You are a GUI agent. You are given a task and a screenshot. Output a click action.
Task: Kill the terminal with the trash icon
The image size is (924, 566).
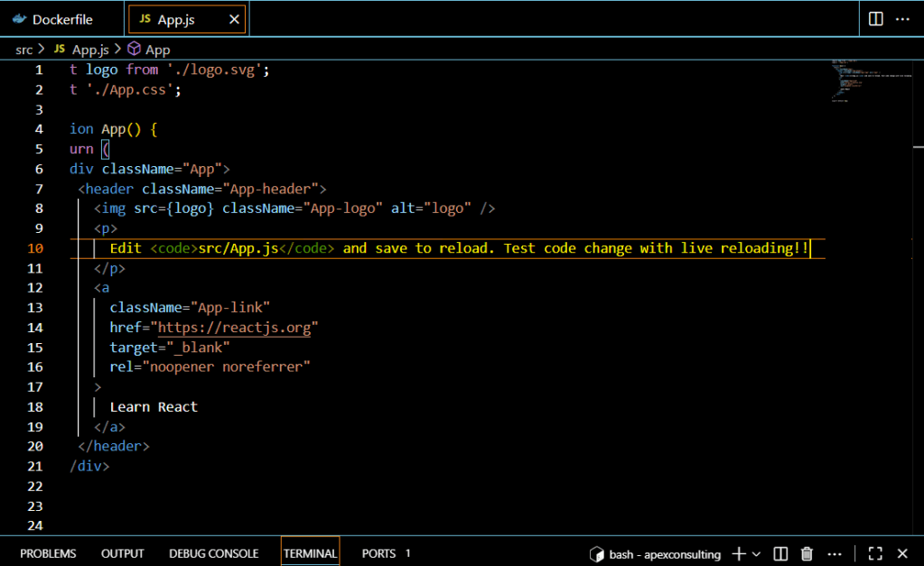pos(807,553)
